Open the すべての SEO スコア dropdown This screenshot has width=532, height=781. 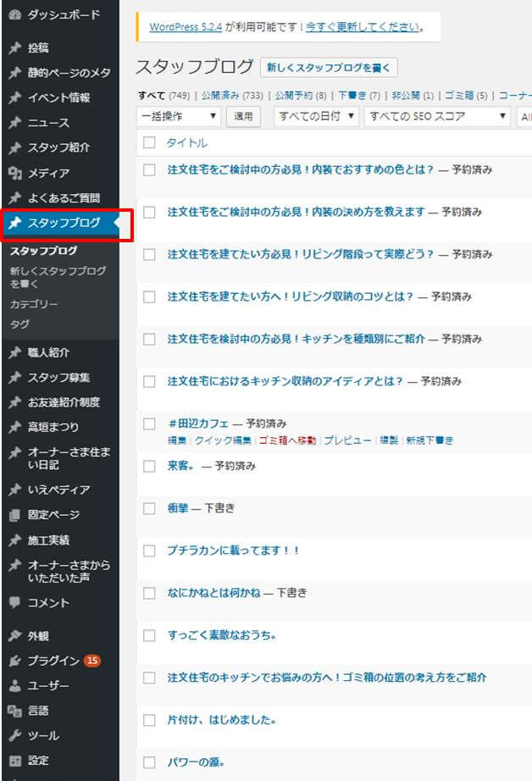point(437,116)
